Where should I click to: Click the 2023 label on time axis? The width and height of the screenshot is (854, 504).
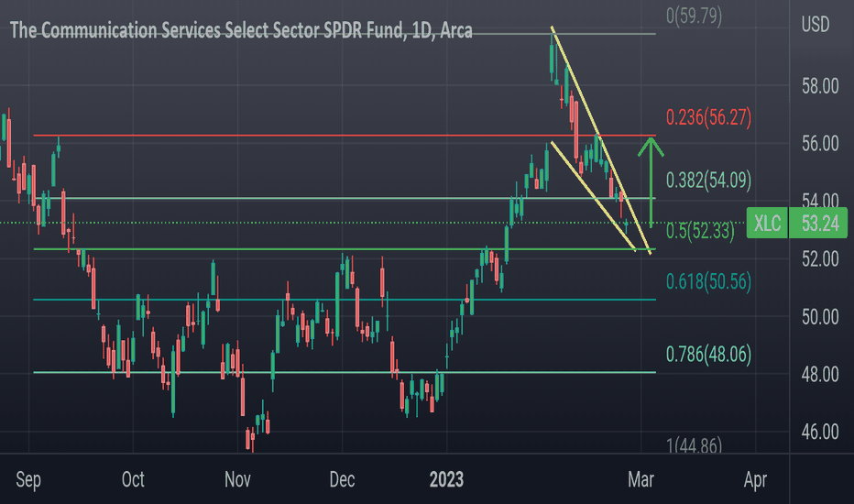coord(446,479)
